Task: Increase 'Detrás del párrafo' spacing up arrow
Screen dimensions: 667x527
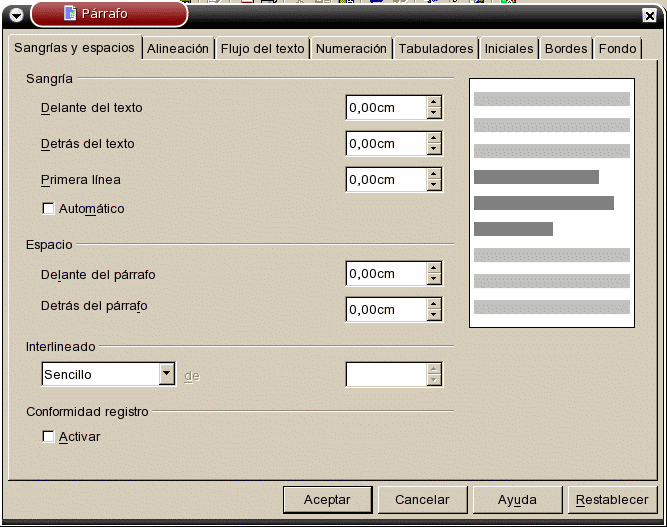Action: pyautogui.click(x=434, y=303)
